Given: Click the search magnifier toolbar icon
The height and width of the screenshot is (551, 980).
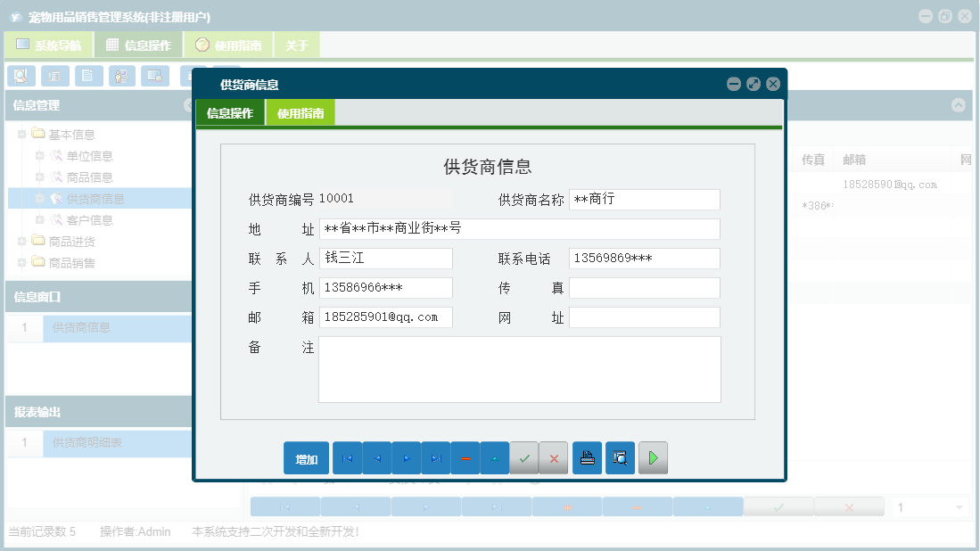Looking at the screenshot, I should (21, 76).
